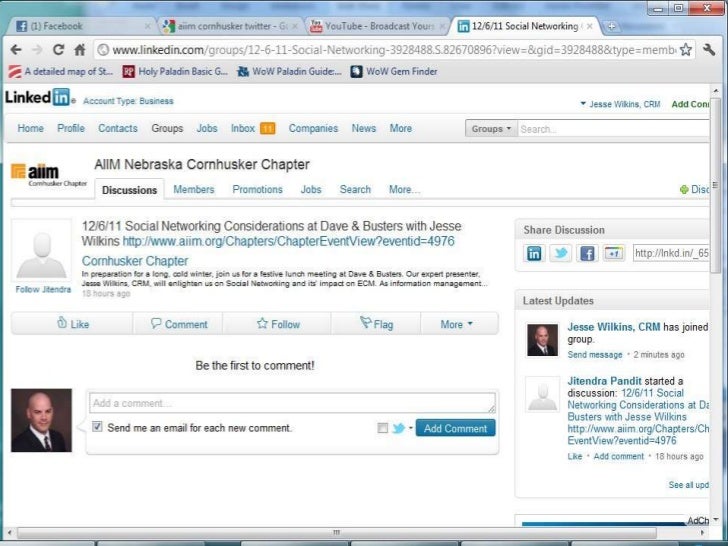Click Send message under Jesse Wilkins
The image size is (728, 546).
pos(595,355)
